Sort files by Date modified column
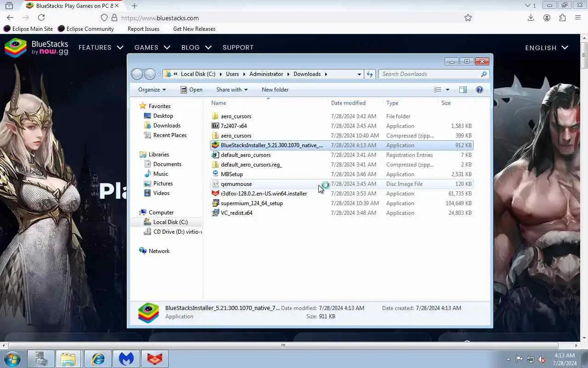This screenshot has height=368, width=588. (x=355, y=103)
